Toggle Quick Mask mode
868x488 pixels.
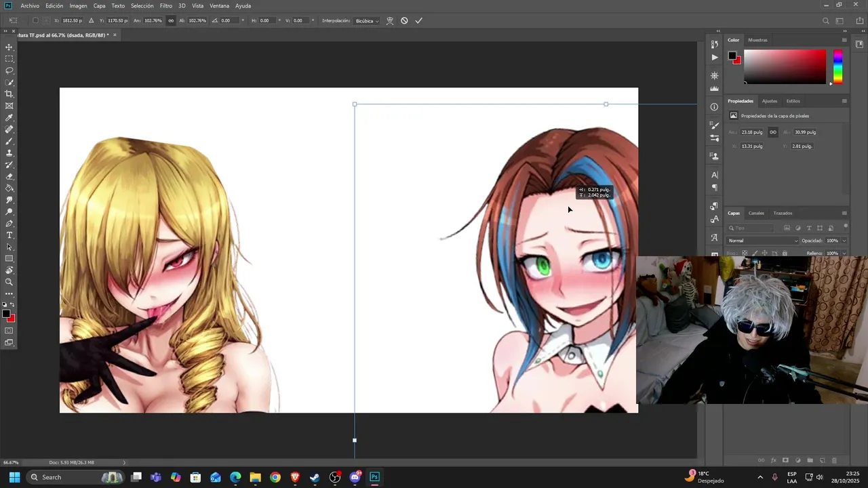pyautogui.click(x=9, y=331)
